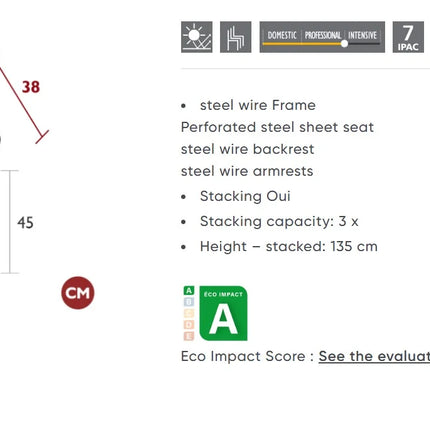Screen dimensions: 430x430
Task: Select the small B grade square
Action: pyautogui.click(x=189, y=302)
